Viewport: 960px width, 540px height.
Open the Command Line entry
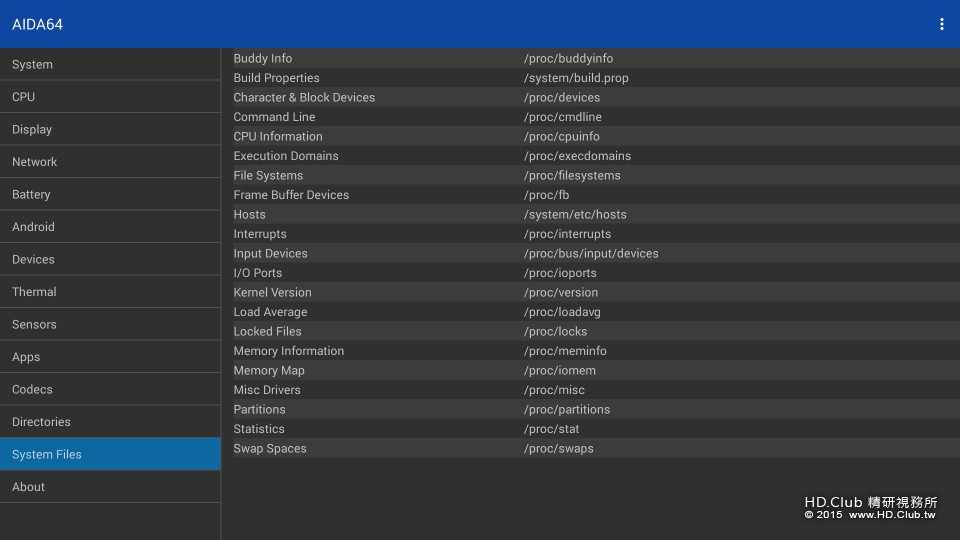[596, 117]
